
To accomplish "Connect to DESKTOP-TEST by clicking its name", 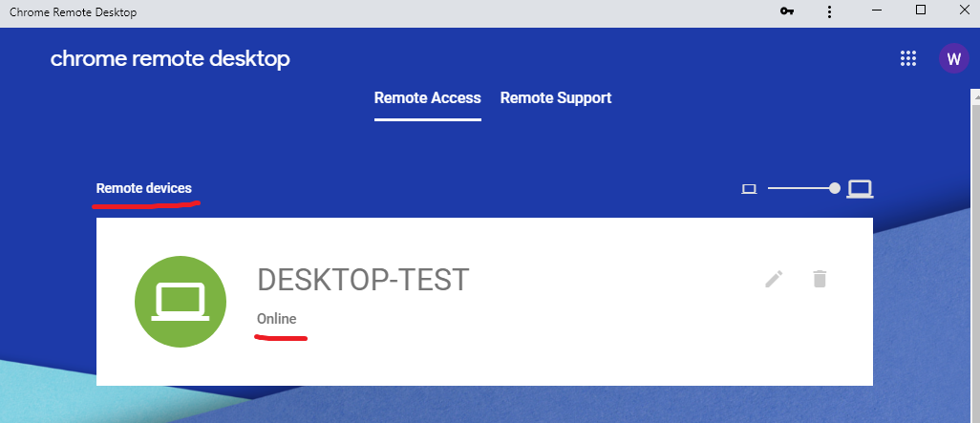I will [363, 280].
